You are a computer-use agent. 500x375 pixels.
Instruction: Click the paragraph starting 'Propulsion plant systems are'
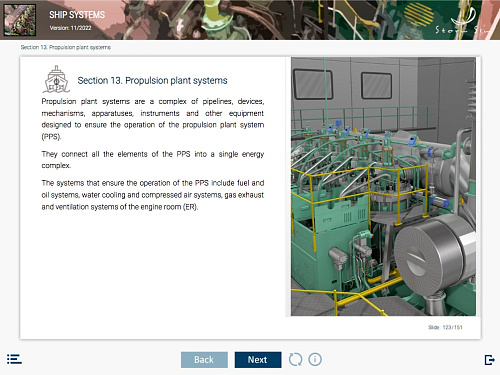[x=153, y=119]
